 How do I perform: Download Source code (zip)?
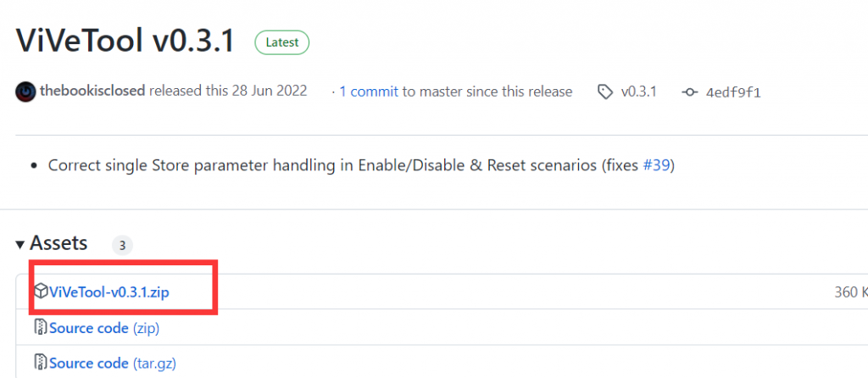[104, 328]
